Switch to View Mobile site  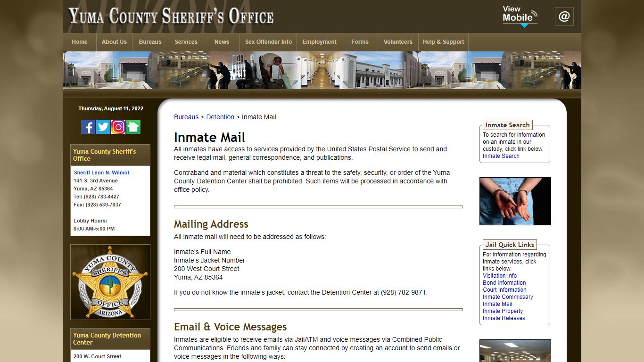[x=520, y=16]
